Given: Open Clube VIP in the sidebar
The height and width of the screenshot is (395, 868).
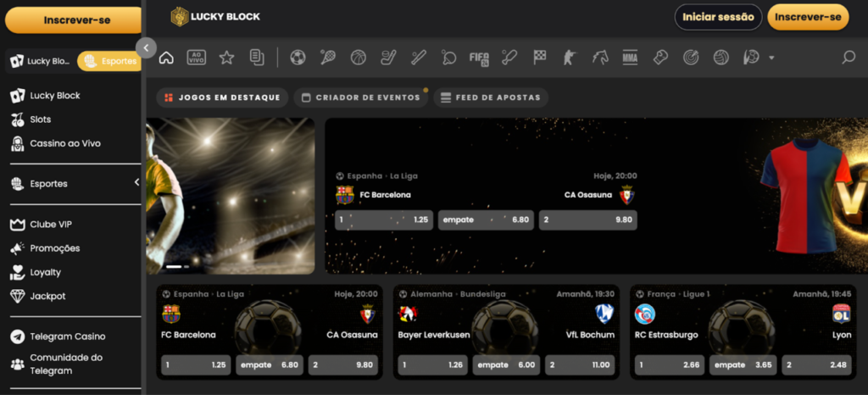Looking at the screenshot, I should tap(41, 225).
